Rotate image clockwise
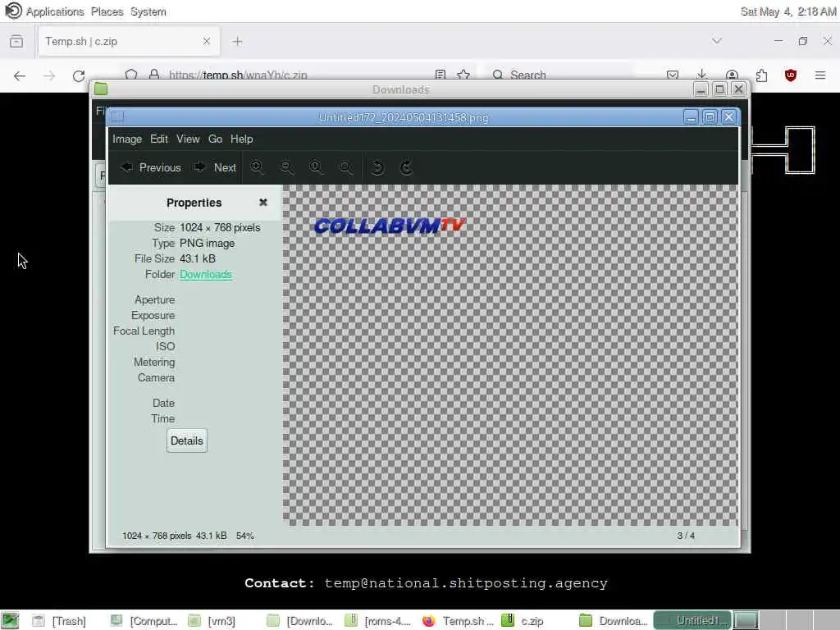840x630 pixels. click(407, 167)
